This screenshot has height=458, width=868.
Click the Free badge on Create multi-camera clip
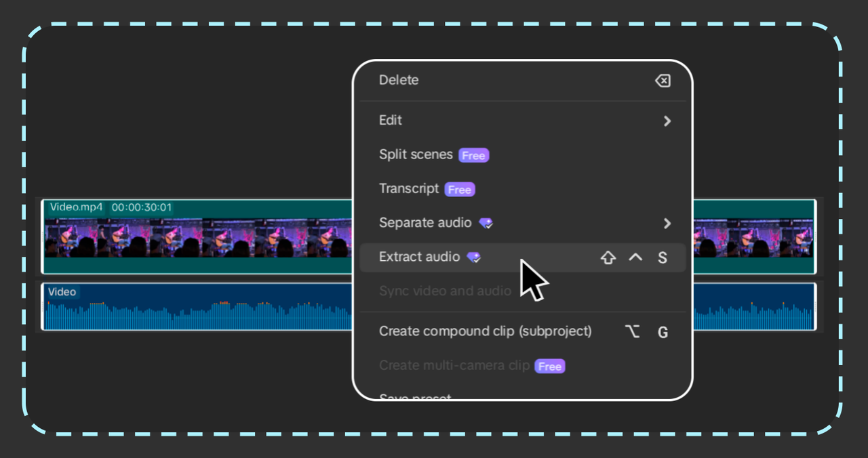tap(549, 366)
